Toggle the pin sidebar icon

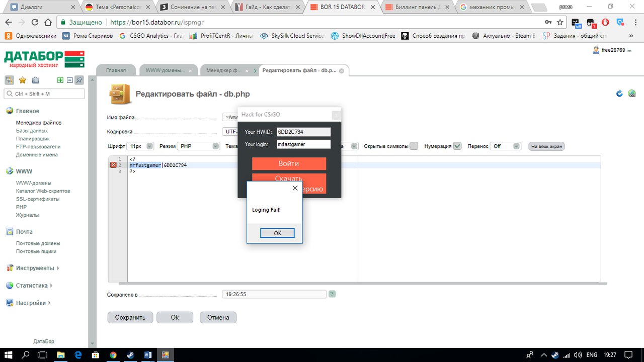[x=79, y=80]
